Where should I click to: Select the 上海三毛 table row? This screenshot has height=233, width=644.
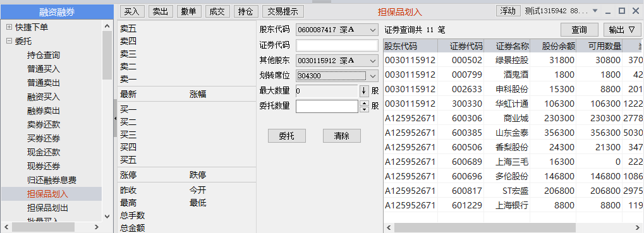[513, 162]
